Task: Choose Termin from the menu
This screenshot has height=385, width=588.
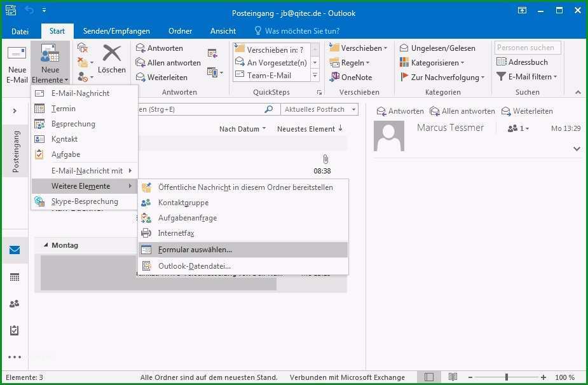Action: pos(85,109)
